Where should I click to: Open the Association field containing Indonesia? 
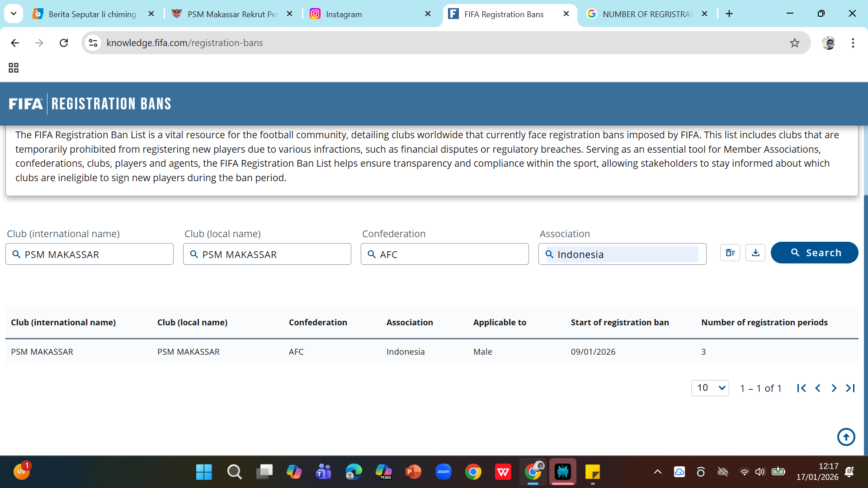[x=623, y=254]
